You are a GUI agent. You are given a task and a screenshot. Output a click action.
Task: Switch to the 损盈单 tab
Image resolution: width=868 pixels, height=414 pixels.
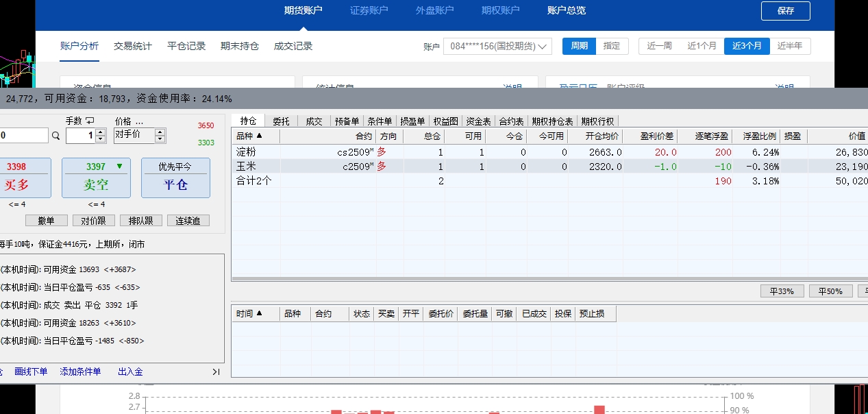click(x=412, y=121)
